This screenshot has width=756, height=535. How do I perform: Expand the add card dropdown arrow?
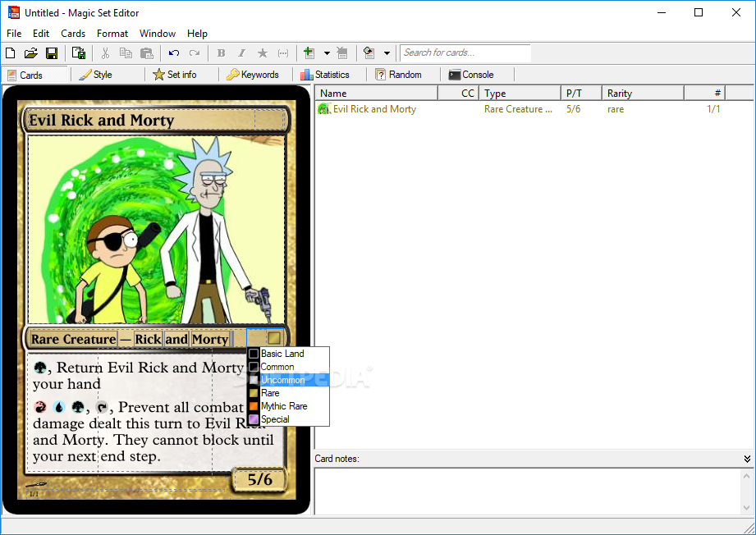[327, 53]
